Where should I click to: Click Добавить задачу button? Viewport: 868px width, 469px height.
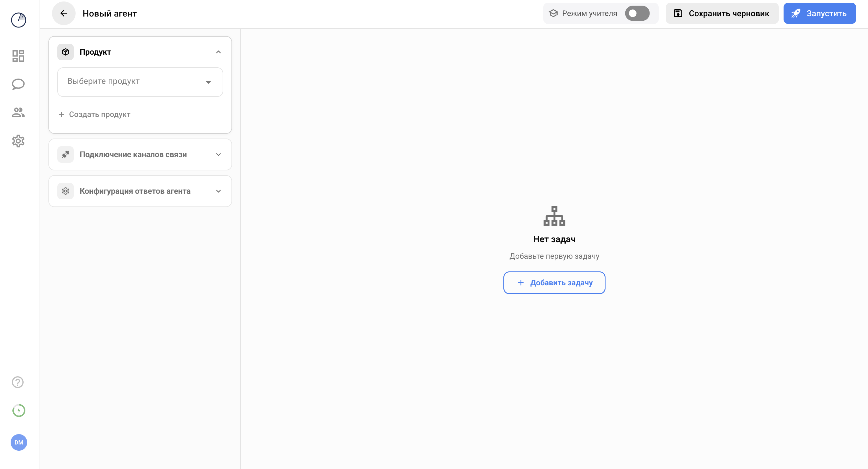point(554,283)
